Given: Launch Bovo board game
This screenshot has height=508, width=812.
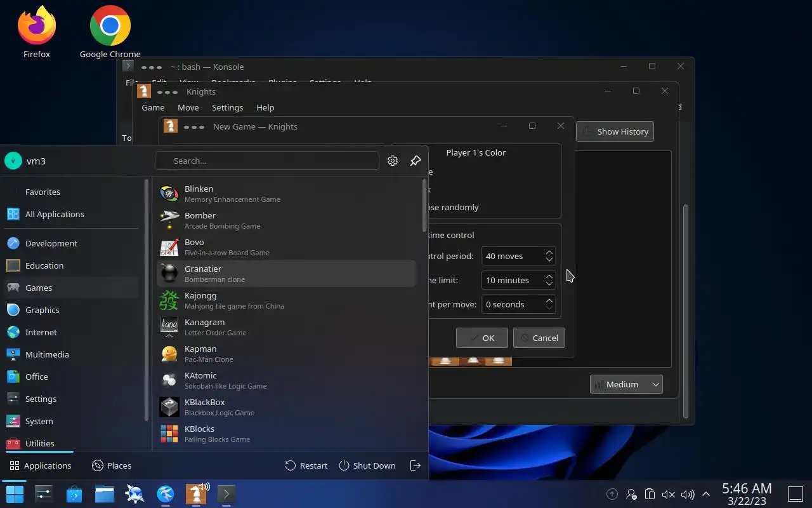Looking at the screenshot, I should (x=286, y=247).
